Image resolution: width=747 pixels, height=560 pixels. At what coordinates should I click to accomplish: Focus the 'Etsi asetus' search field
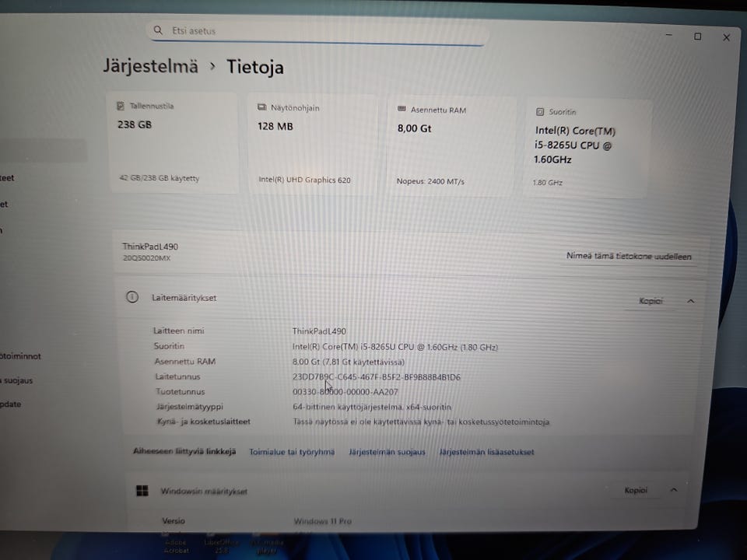(x=318, y=31)
